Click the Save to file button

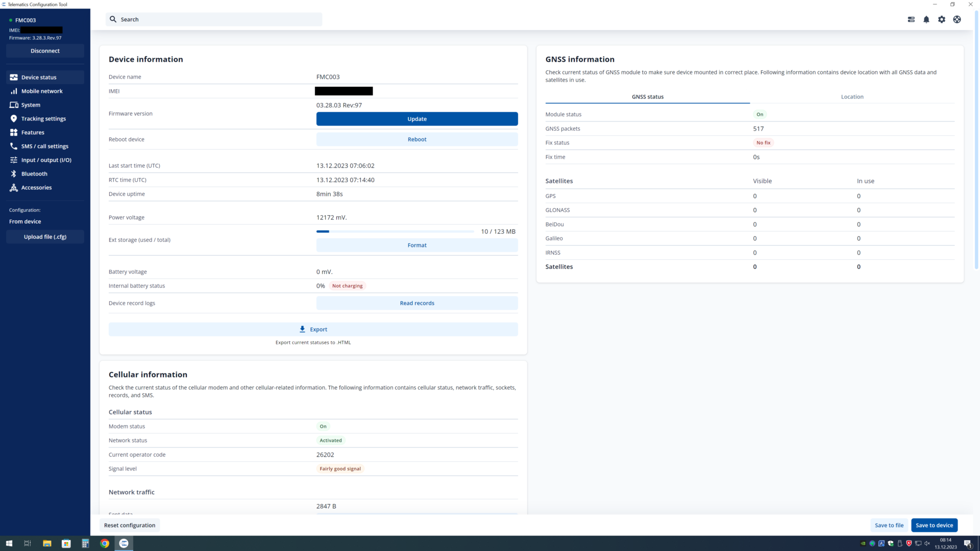click(889, 525)
